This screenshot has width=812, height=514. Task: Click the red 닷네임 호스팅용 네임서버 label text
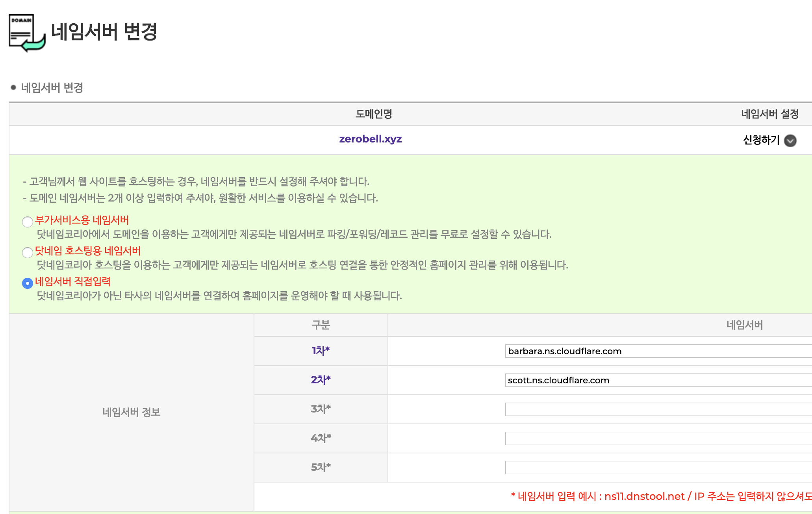tap(88, 251)
